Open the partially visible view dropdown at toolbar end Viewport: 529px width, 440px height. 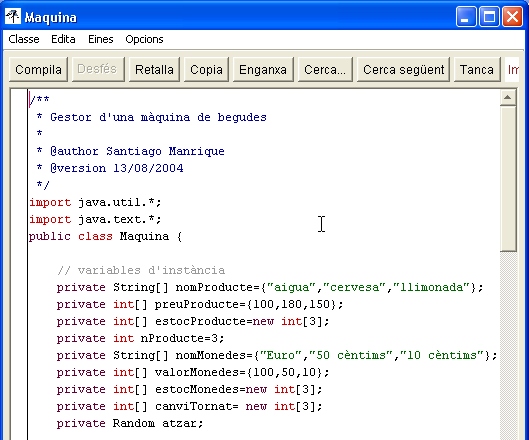(x=513, y=70)
